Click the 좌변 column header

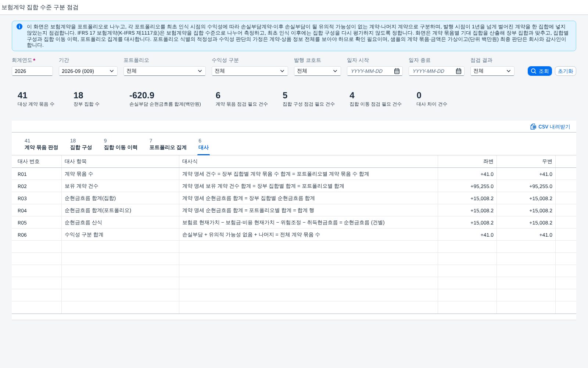coord(467,162)
